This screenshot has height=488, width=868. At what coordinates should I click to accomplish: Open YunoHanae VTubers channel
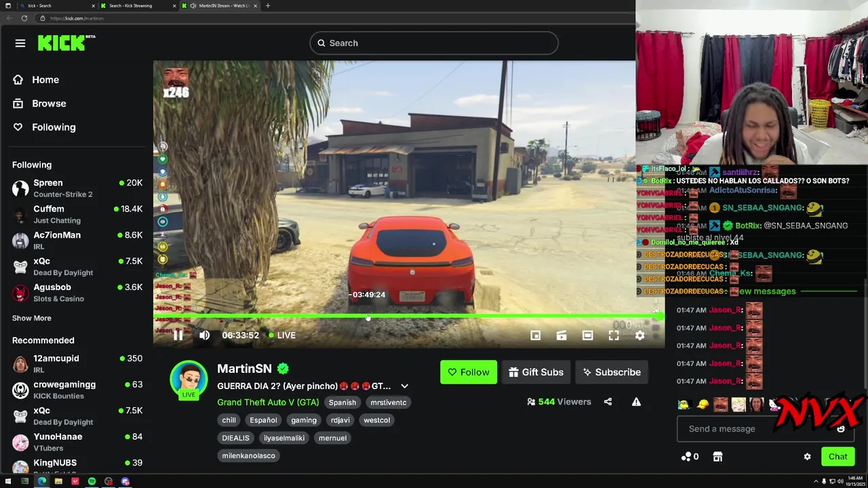click(77, 442)
